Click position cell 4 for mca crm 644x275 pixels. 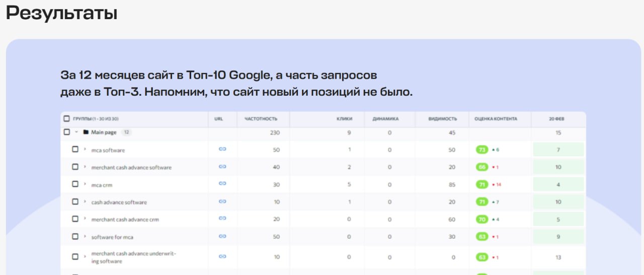tap(558, 184)
